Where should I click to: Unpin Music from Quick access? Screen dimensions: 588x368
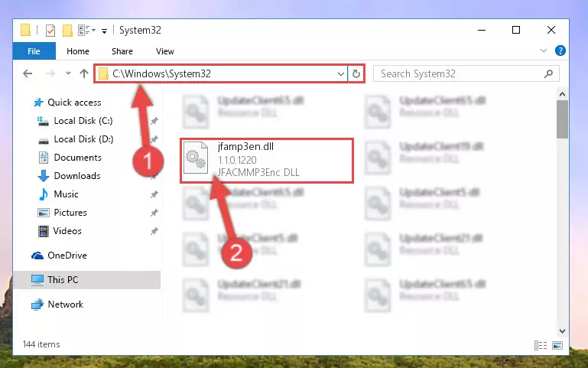coord(154,194)
